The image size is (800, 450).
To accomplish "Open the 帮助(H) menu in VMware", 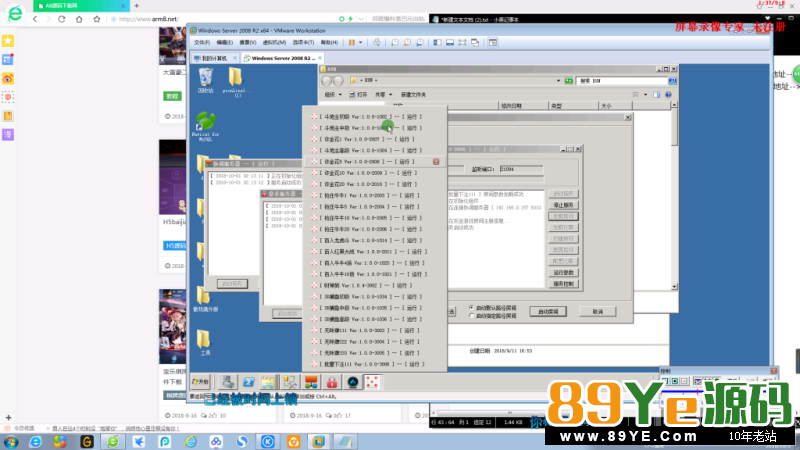I will coord(329,42).
